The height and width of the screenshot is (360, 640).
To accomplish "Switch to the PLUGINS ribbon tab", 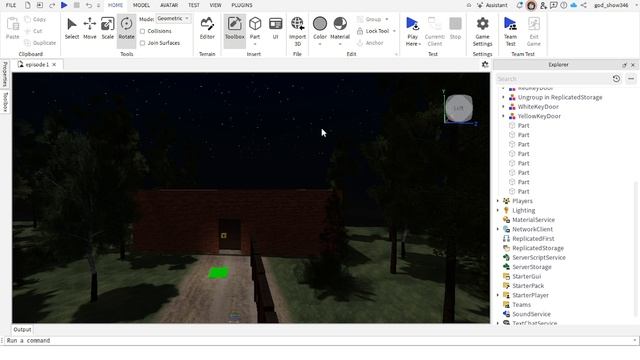I will pos(242,5).
